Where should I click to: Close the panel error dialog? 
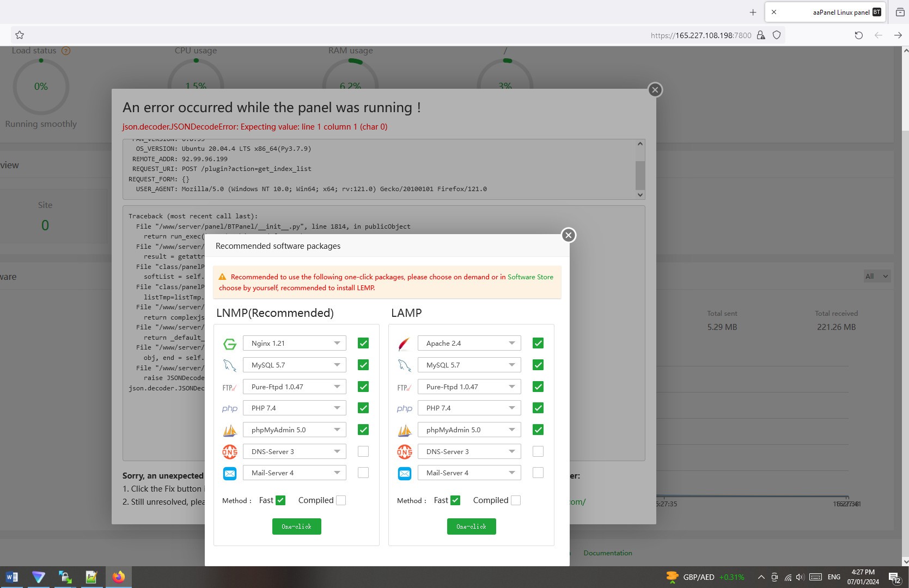tap(655, 90)
